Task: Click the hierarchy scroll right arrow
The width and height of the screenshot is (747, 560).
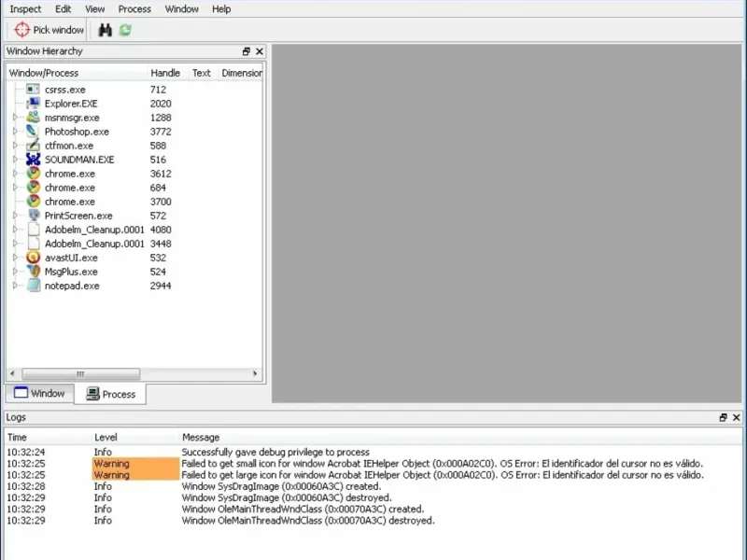Action: [x=255, y=374]
